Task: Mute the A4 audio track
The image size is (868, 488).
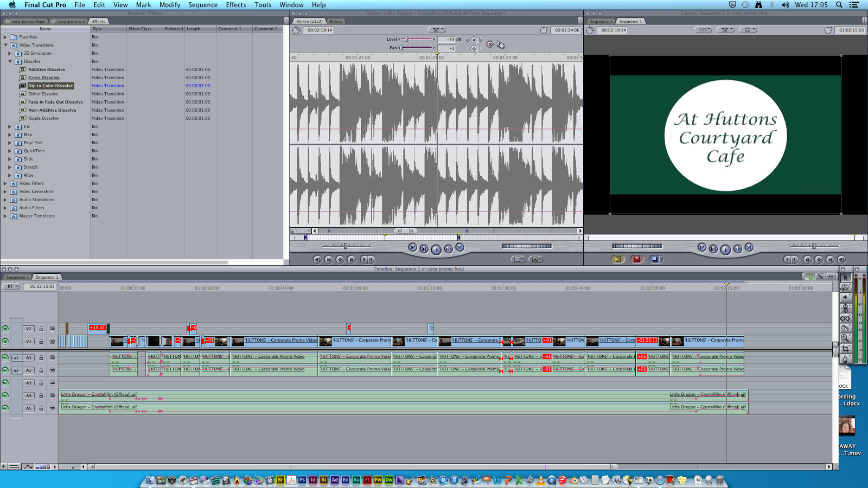Action: click(5, 396)
